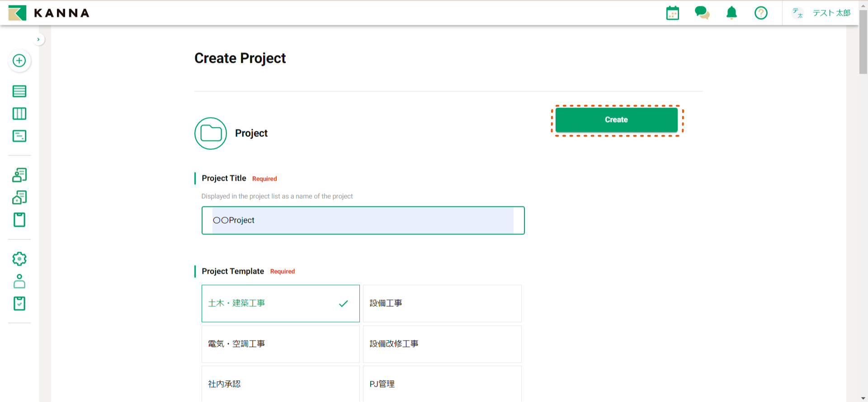Click the help question mark icon
The image size is (868, 402).
(761, 13)
